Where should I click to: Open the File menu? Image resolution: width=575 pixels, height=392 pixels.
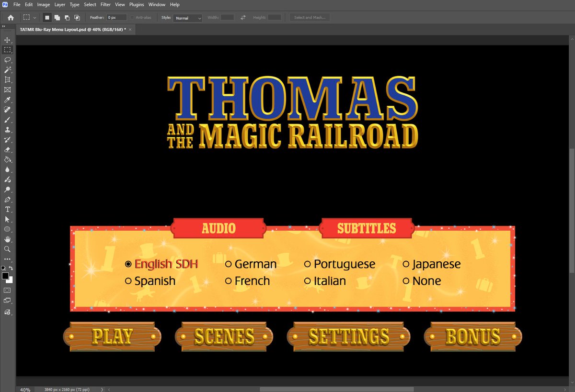click(x=17, y=4)
